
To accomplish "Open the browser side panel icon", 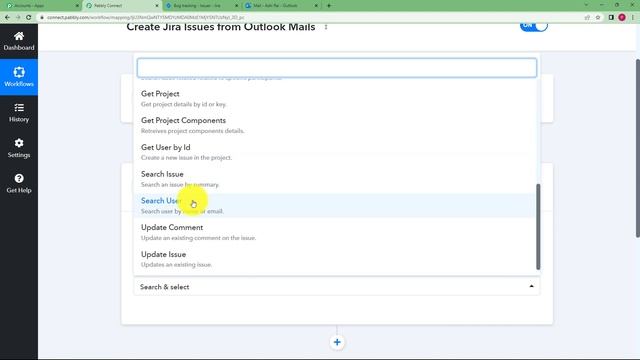I will [611, 17].
